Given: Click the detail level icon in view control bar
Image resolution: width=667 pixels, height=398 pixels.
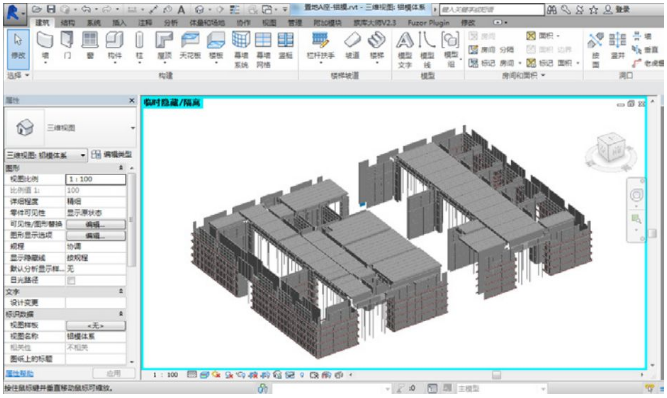Looking at the screenshot, I should pyautogui.click(x=192, y=375).
